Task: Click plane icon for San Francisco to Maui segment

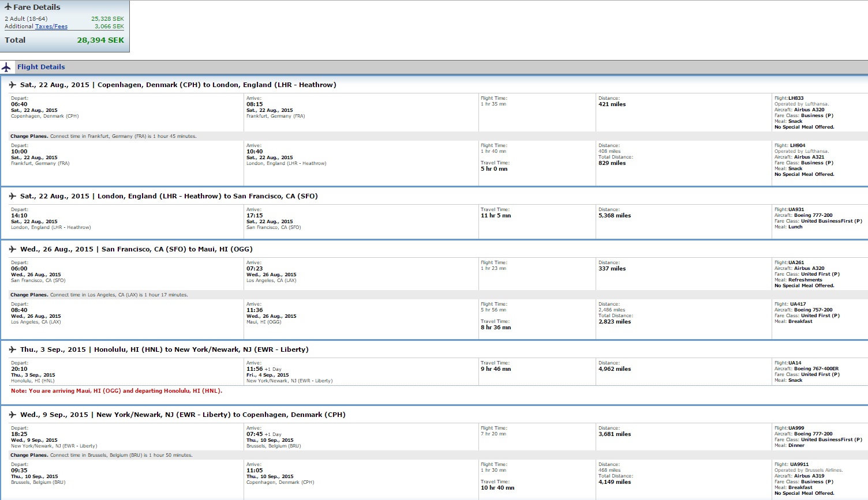Action: coord(13,249)
